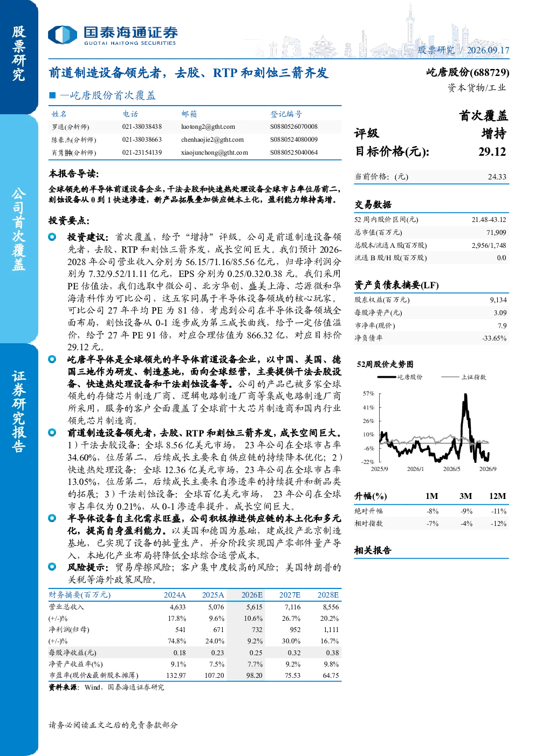Click the 52-week price range 21.48-43.12
Image resolution: width=535 pixels, height=756 pixels.
[489, 219]
